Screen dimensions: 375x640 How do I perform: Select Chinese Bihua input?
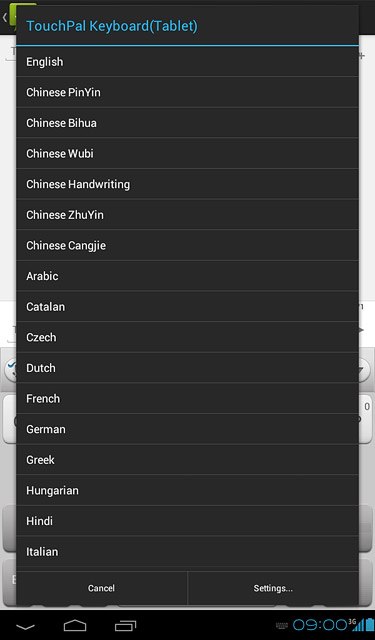[x=187, y=123]
